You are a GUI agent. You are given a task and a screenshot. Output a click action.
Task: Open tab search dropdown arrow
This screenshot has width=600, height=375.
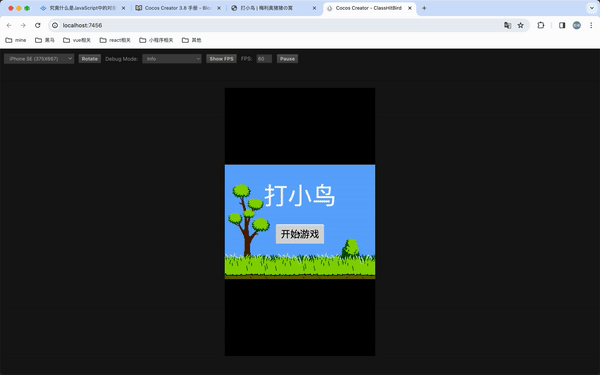pos(592,8)
